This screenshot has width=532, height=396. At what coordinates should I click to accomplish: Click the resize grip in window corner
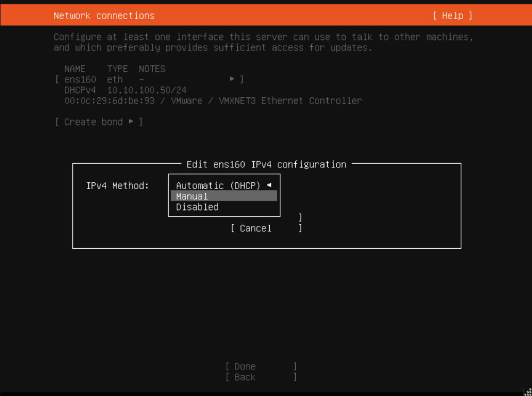pos(528,392)
